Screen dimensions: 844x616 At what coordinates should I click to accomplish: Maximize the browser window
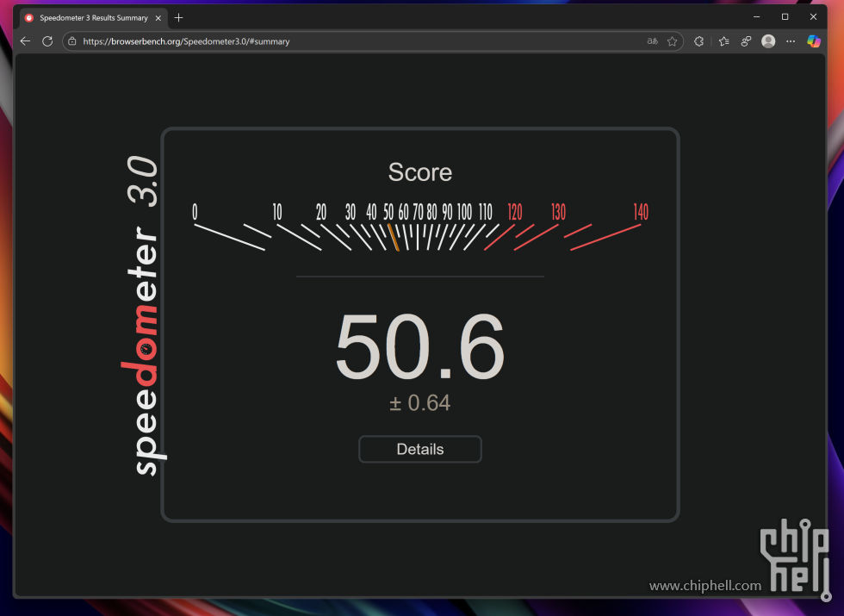coord(785,16)
